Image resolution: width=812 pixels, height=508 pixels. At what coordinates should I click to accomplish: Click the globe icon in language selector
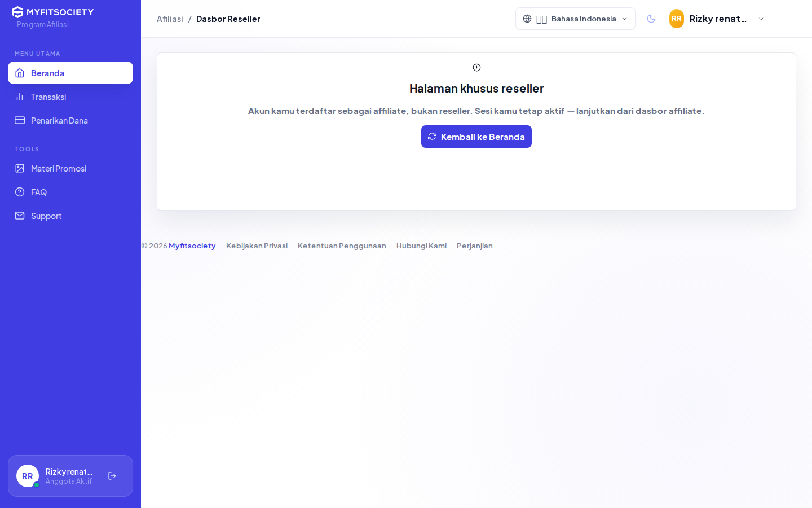527,19
